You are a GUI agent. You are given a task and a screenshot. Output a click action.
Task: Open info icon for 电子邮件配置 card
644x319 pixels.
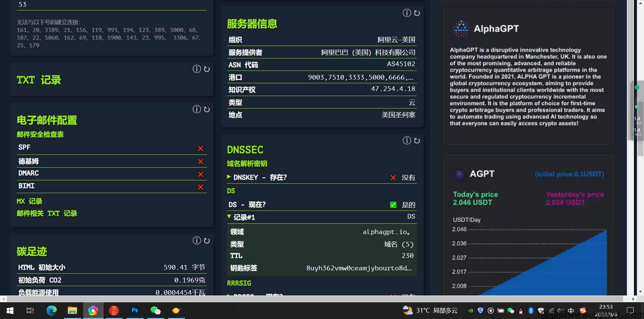pyautogui.click(x=197, y=109)
